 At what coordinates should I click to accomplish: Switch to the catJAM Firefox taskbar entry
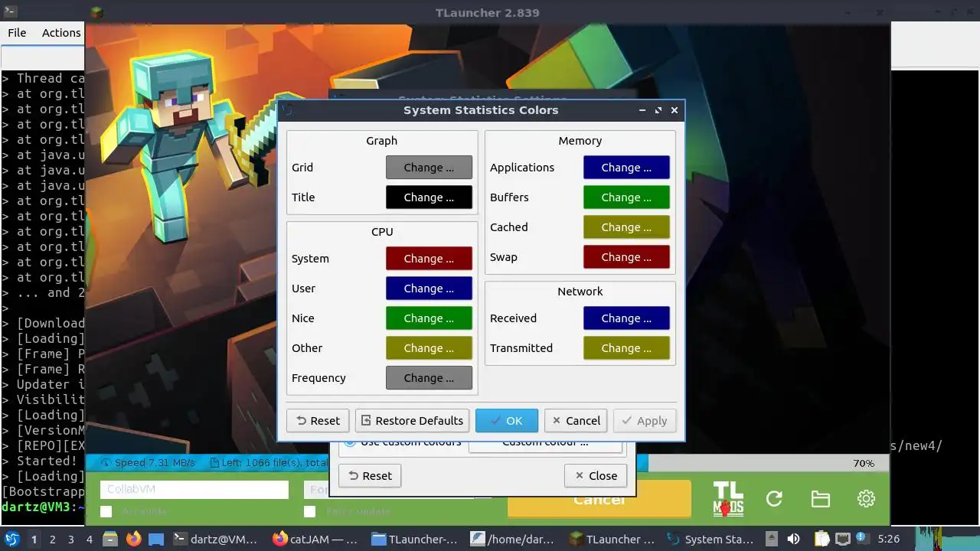pyautogui.click(x=316, y=539)
